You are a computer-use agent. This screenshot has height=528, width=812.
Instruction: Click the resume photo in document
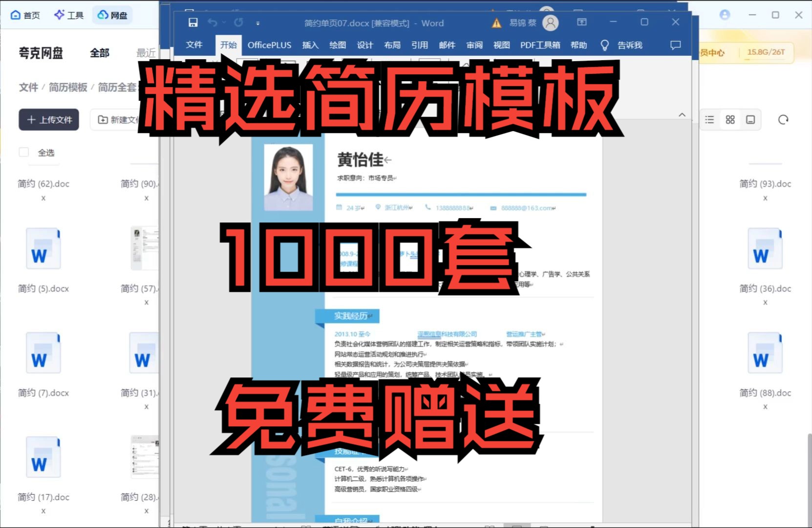288,177
